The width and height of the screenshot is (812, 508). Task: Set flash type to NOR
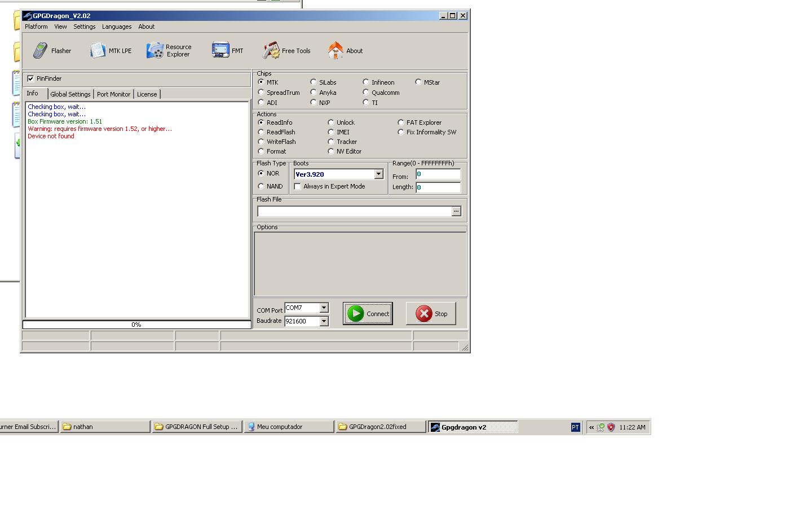[261, 173]
